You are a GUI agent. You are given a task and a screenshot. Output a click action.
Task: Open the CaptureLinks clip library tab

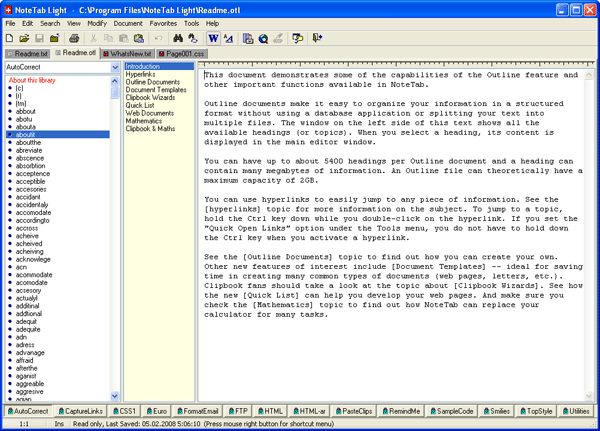tap(80, 411)
